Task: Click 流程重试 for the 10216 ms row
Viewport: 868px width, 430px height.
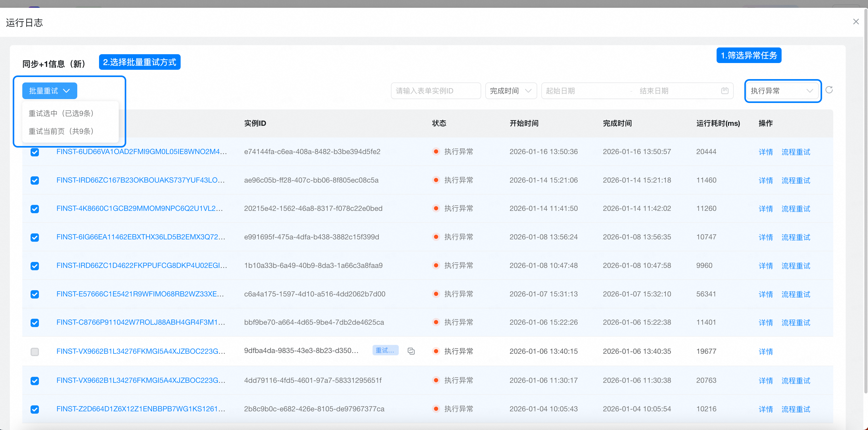Action: click(x=796, y=409)
